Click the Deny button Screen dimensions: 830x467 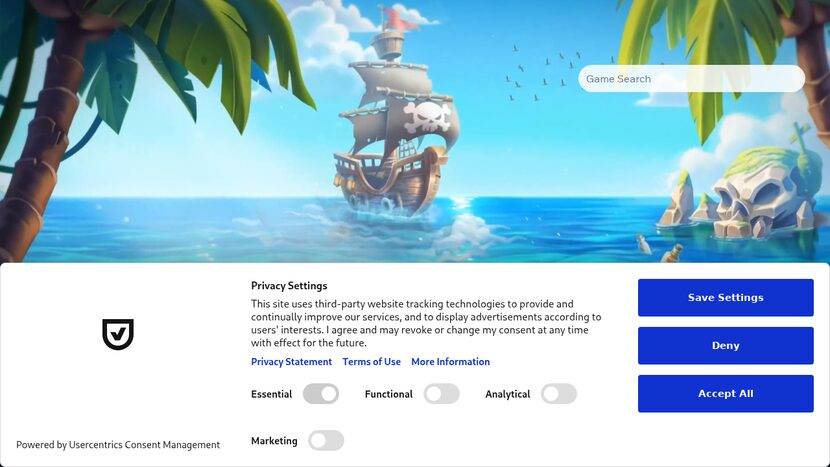coord(726,346)
